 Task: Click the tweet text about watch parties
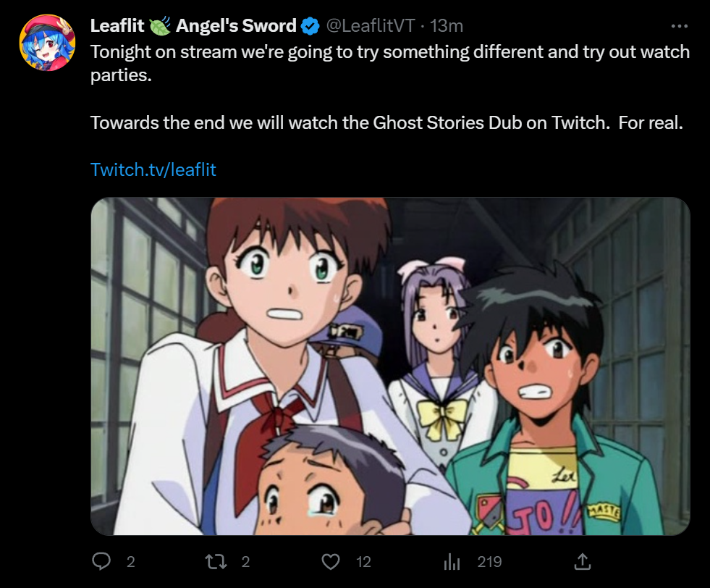(390, 64)
